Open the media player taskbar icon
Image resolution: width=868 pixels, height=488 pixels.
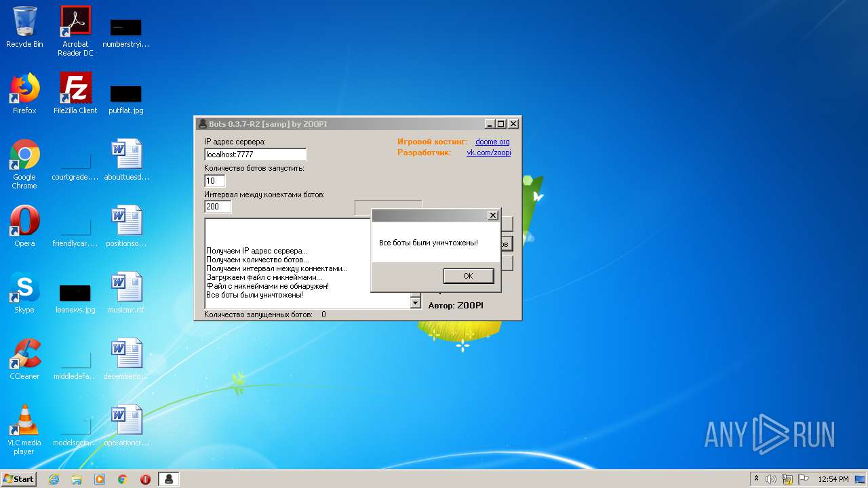point(100,479)
